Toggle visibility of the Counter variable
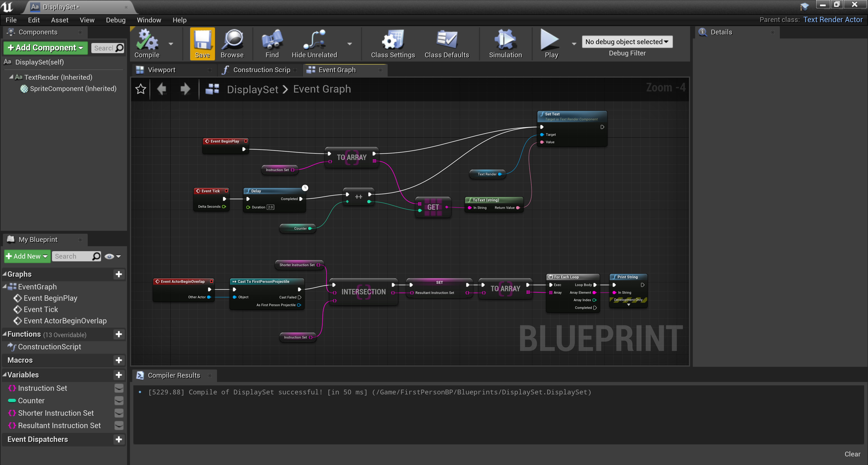 [119, 401]
